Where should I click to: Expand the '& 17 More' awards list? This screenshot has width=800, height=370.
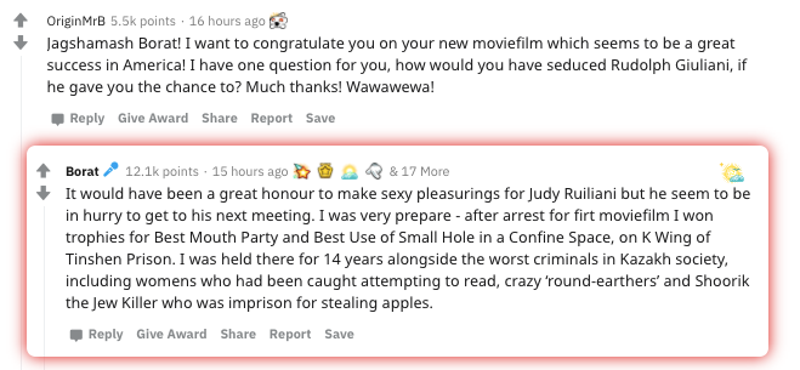coord(419,171)
